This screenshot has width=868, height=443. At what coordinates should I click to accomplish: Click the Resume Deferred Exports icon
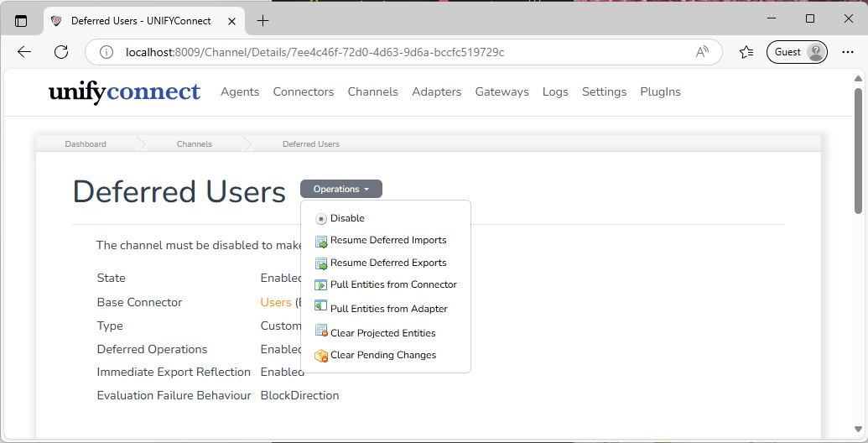[x=321, y=263]
